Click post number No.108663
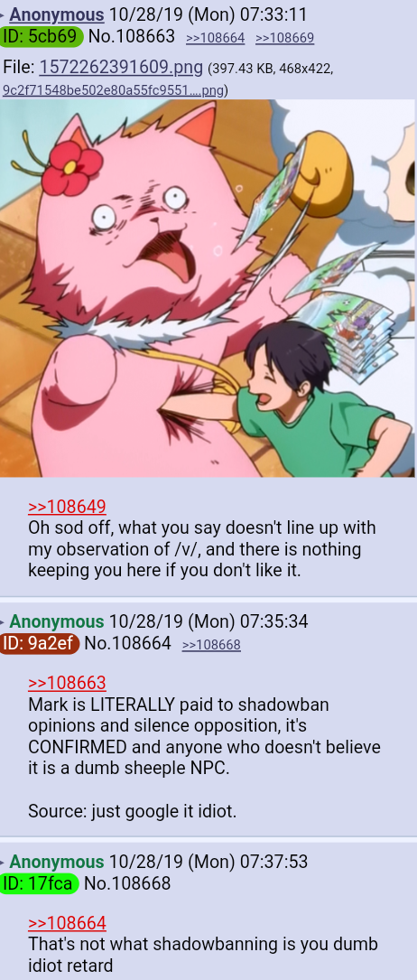This screenshot has height=980, width=417. point(132,36)
